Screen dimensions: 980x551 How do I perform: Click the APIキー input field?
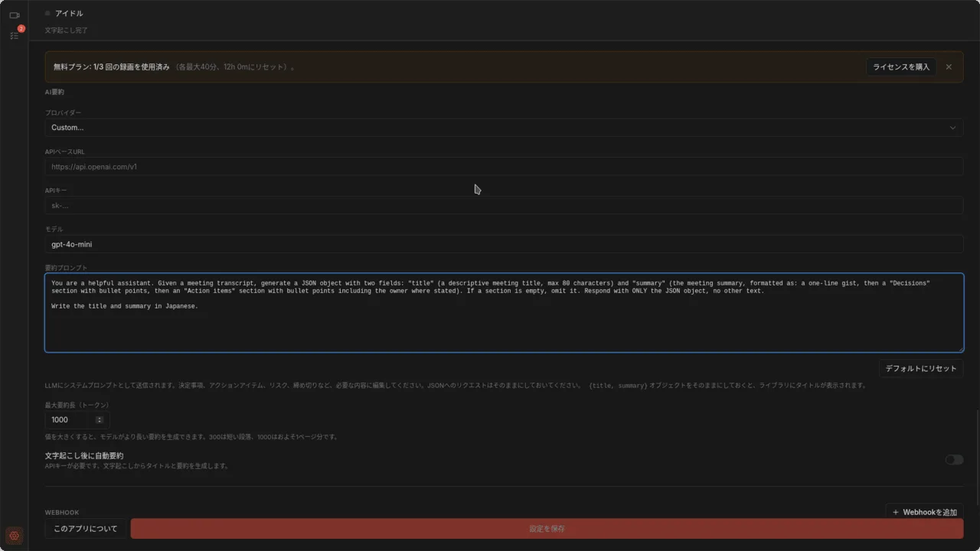pos(504,205)
